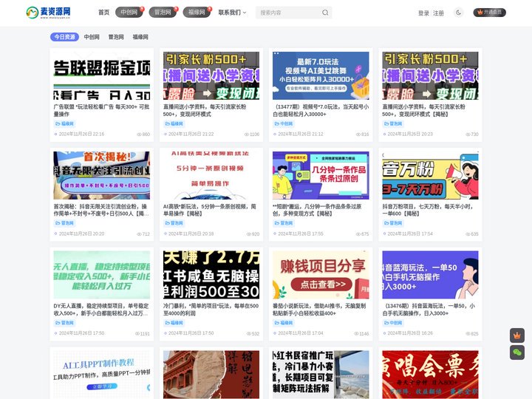
Task: Select the 冒泡网 filter tab
Action: 116,37
